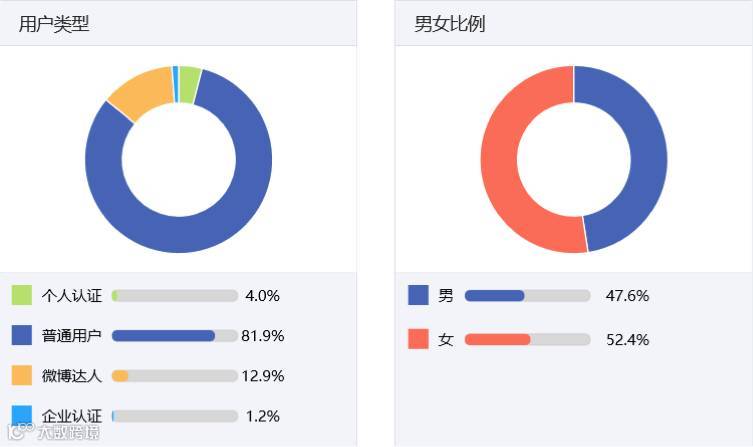Click the green 个人认证 donut segment
Viewport: 753px width, 447px height.
(189, 85)
